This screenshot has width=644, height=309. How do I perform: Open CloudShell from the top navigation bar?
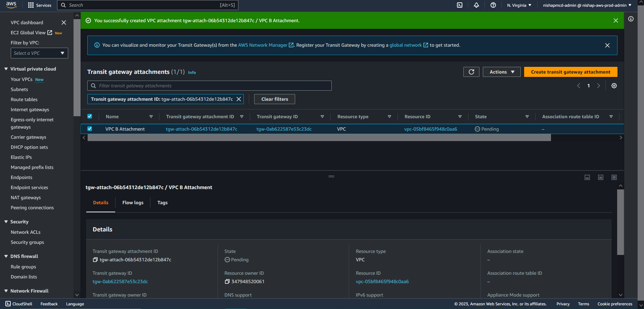[x=460, y=5]
